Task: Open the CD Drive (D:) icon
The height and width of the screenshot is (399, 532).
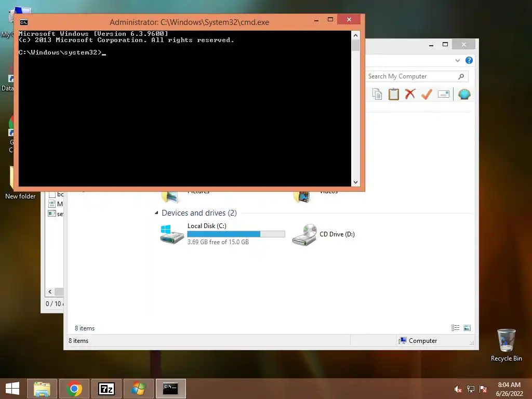Action: 304,234
